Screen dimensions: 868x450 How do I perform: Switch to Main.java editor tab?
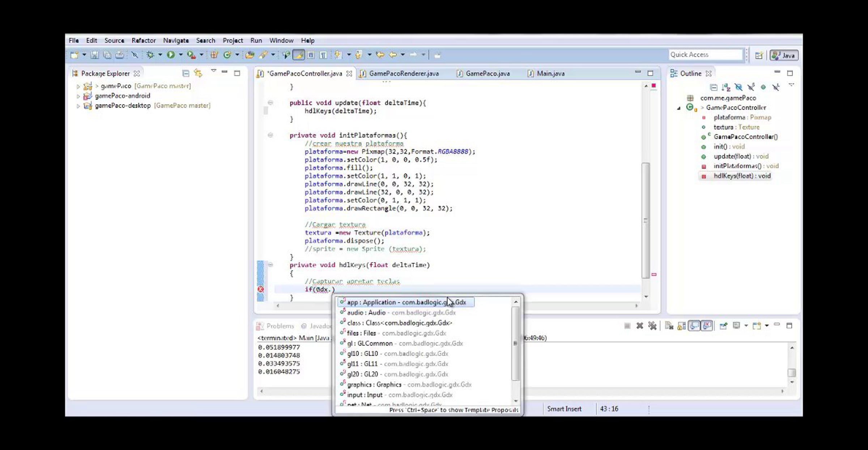(546, 73)
